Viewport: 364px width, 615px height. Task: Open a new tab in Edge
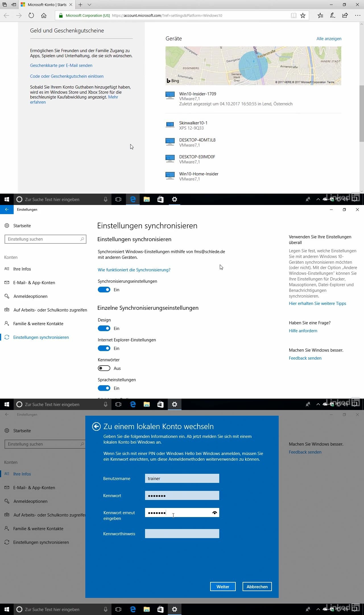(x=80, y=5)
